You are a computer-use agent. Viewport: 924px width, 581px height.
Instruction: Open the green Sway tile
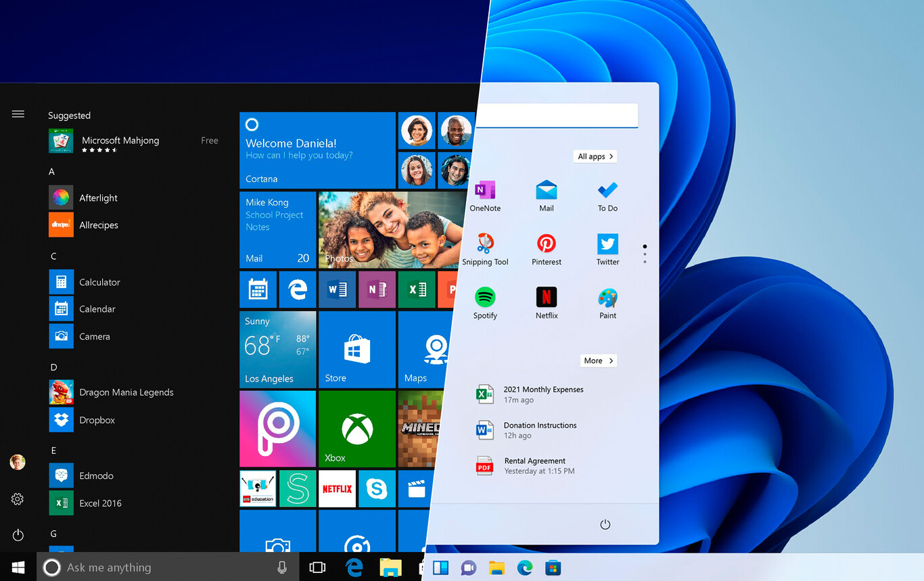pos(298,488)
